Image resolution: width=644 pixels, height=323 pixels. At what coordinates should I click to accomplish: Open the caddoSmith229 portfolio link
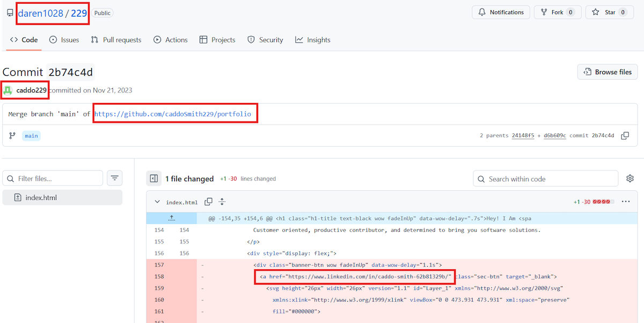point(173,114)
